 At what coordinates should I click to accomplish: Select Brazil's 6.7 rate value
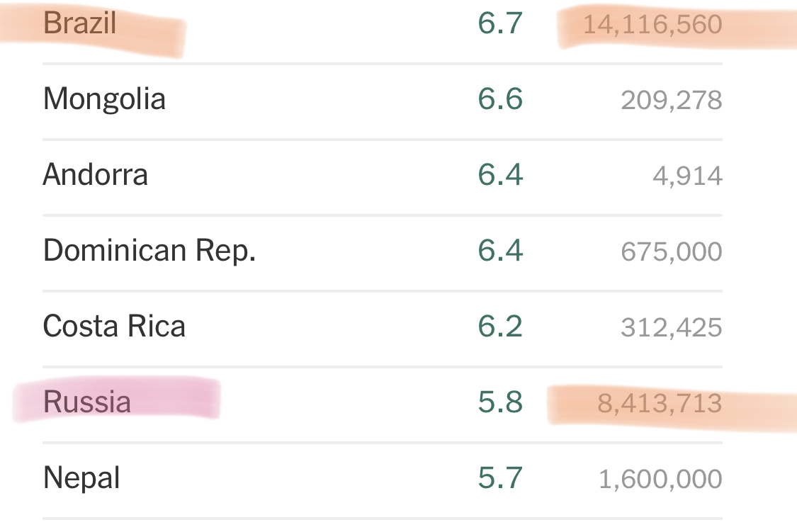pyautogui.click(x=500, y=23)
